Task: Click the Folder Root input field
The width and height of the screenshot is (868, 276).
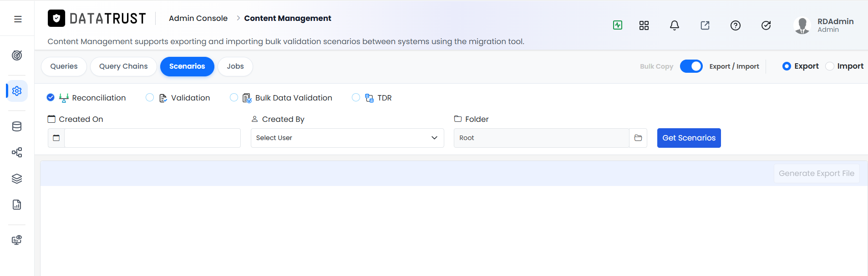Action: [x=542, y=138]
